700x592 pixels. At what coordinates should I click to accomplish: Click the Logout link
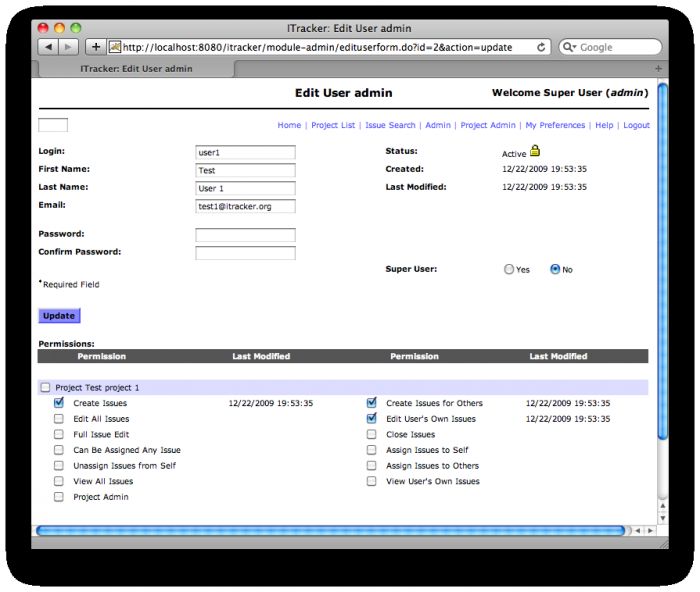pos(636,125)
